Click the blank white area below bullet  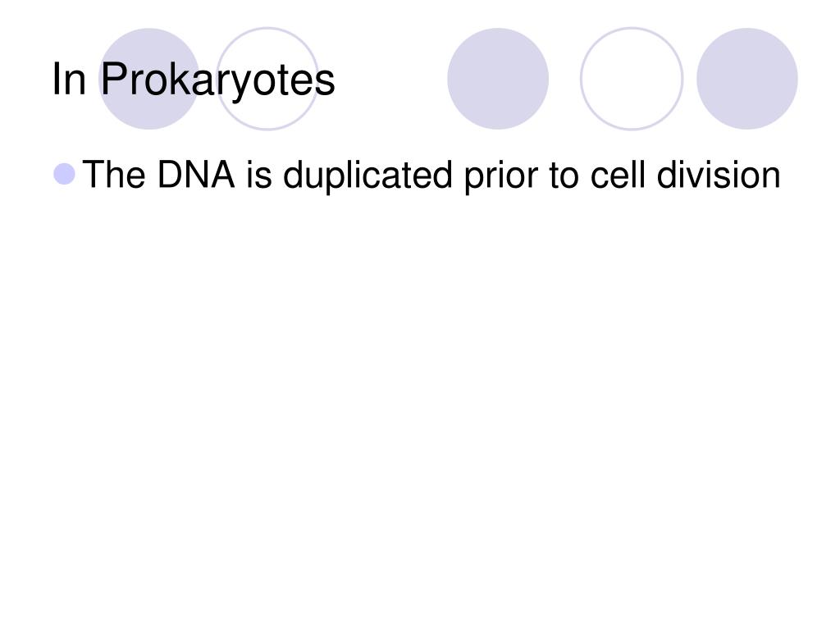pos(420,407)
